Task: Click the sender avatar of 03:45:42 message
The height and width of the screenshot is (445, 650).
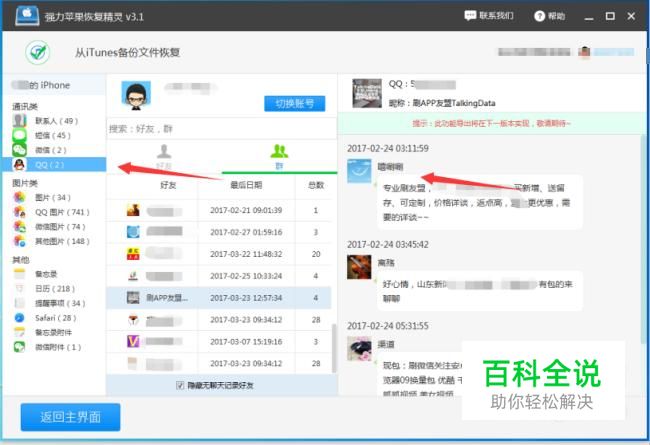Action: coord(359,267)
